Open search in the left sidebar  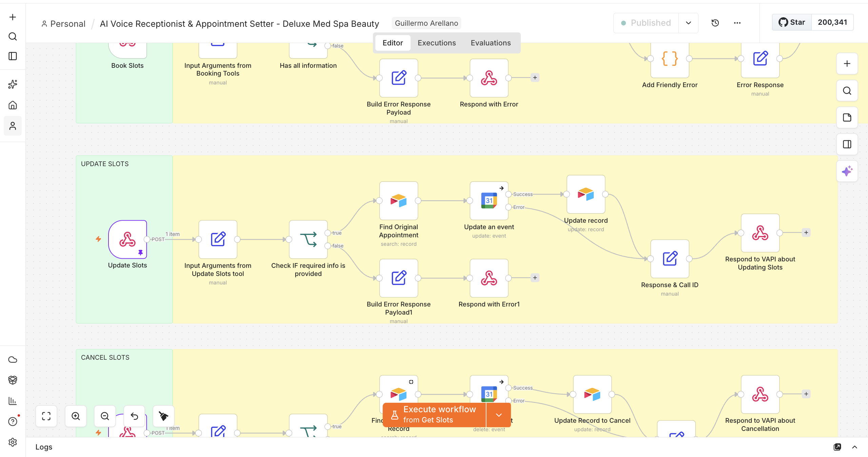click(x=13, y=37)
